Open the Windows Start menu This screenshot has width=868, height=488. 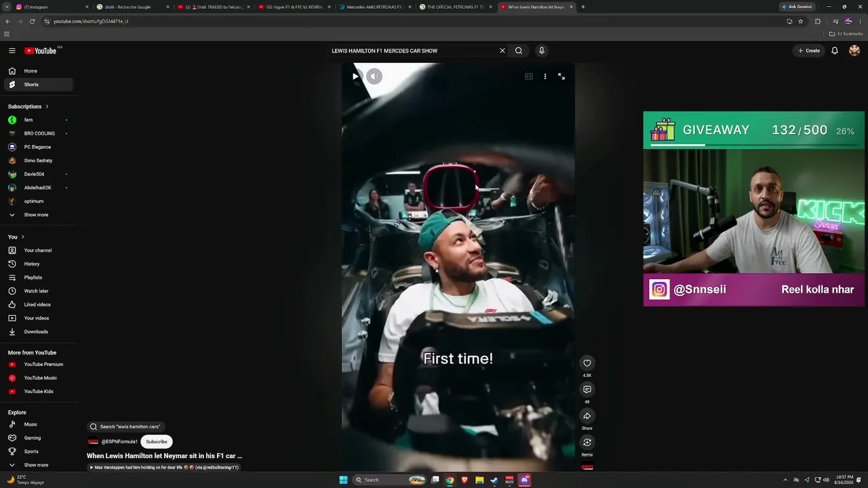pyautogui.click(x=343, y=480)
